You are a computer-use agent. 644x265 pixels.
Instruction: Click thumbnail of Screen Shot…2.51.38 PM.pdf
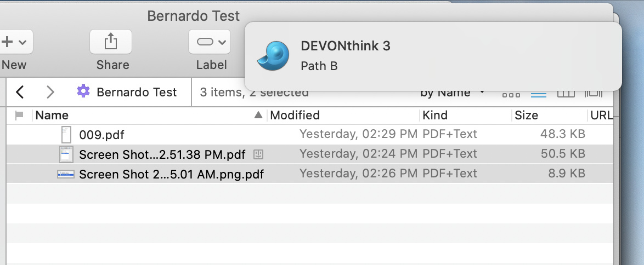pyautogui.click(x=66, y=154)
